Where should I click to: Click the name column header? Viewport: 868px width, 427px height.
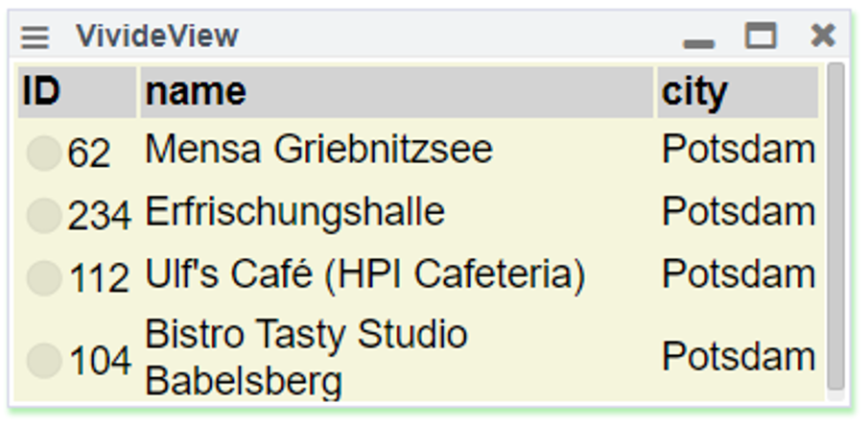point(196,92)
